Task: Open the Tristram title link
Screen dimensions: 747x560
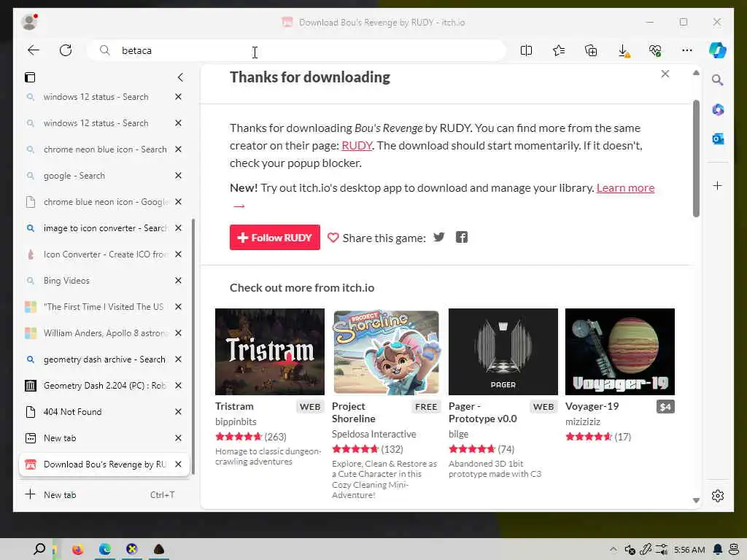Action: pyautogui.click(x=234, y=406)
